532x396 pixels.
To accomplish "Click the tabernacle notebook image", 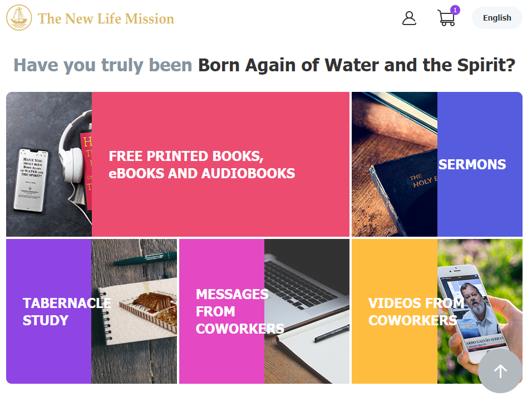I will (x=135, y=311).
